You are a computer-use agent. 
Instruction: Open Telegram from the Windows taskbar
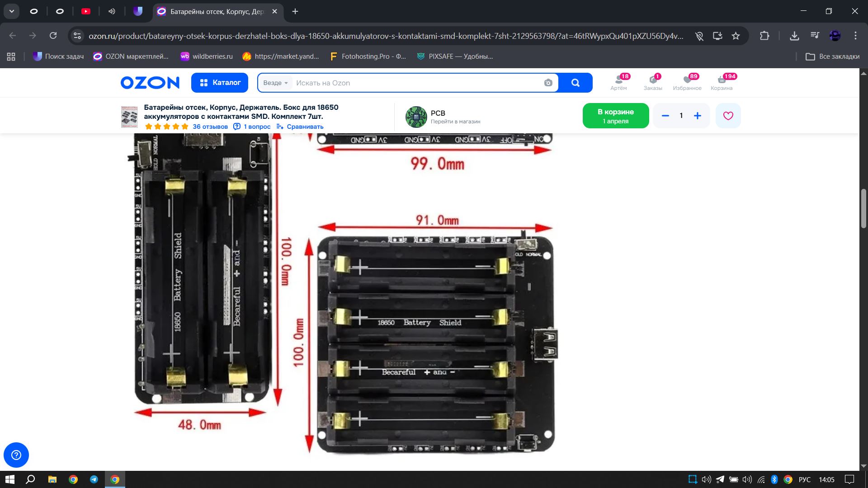click(x=94, y=479)
